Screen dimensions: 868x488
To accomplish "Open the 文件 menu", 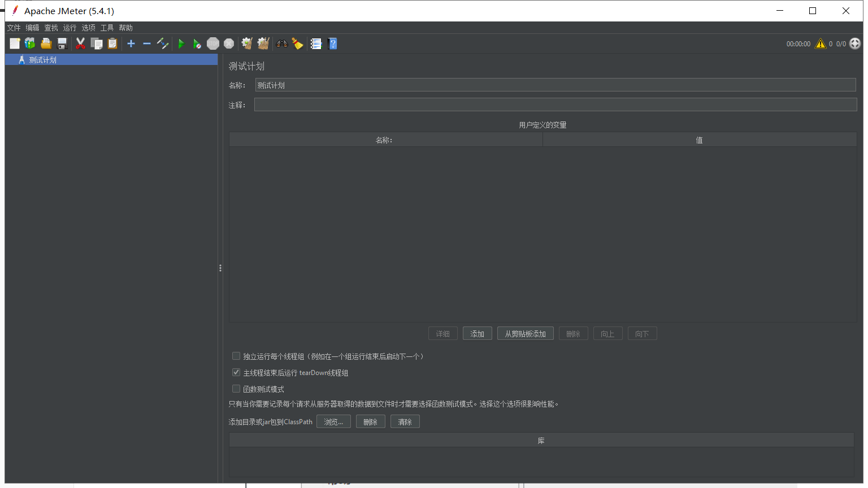I will [14, 28].
